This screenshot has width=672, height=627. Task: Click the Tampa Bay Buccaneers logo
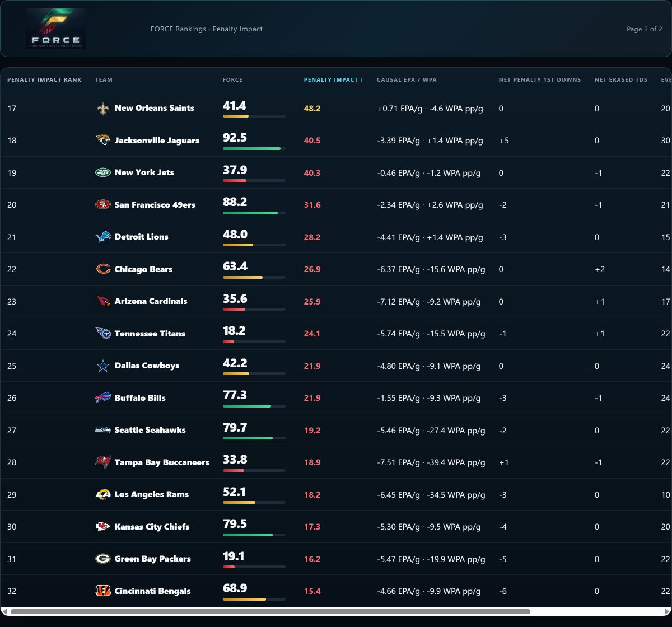tap(103, 462)
